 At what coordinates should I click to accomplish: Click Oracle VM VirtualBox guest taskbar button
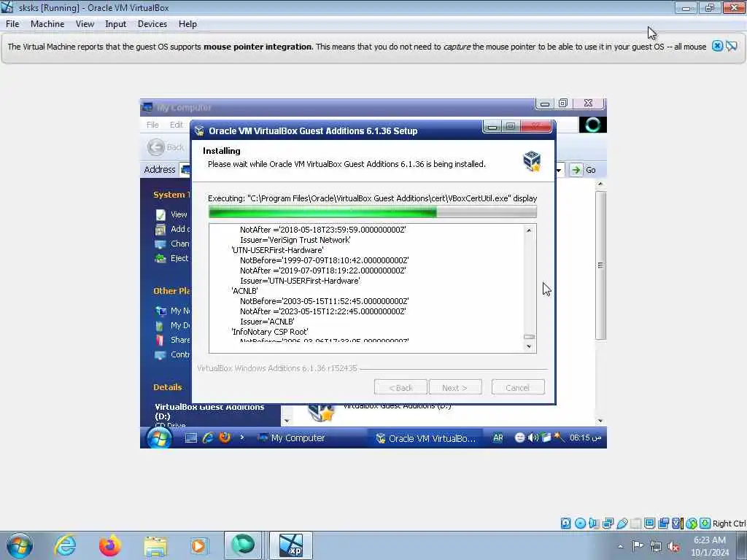[x=425, y=438]
